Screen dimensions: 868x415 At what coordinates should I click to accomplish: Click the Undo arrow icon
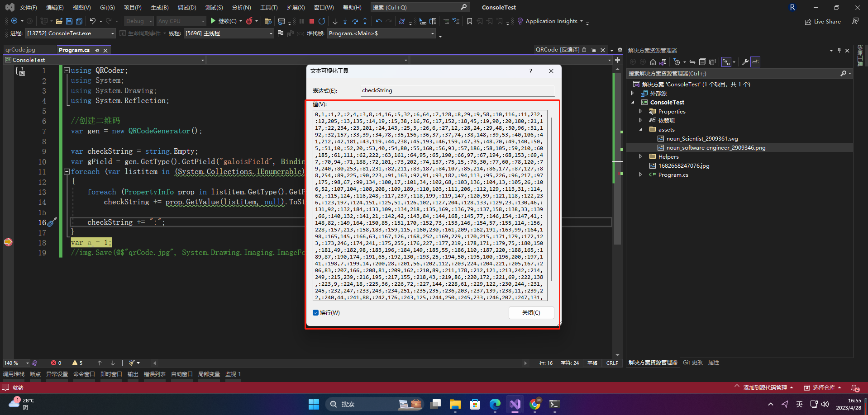tap(93, 21)
